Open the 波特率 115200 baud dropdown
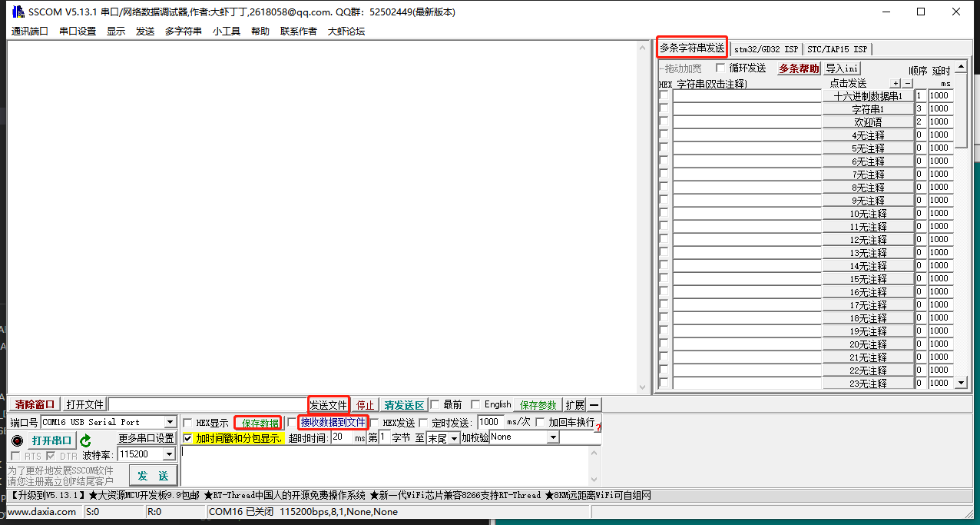Viewport: 980px width, 525px height. (x=170, y=454)
